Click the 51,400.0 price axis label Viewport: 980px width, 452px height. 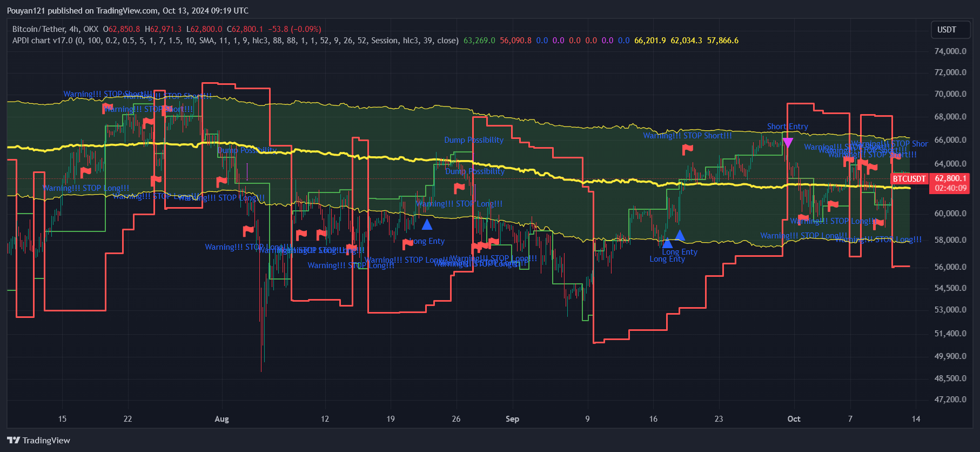coord(950,334)
